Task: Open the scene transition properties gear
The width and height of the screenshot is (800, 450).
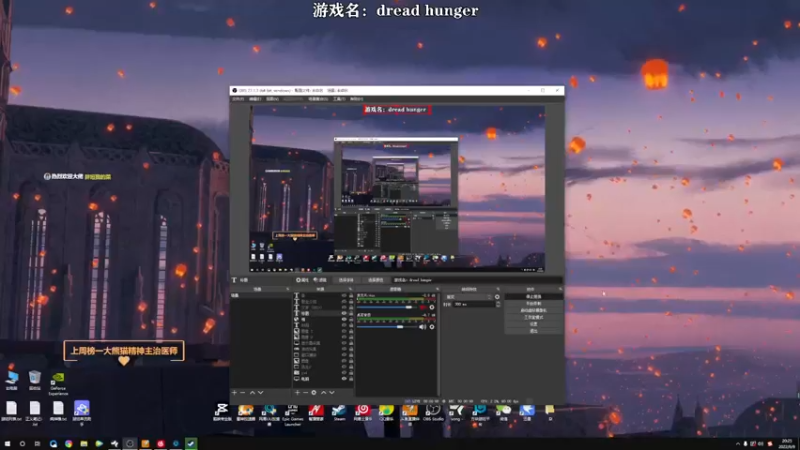Action: point(497,297)
